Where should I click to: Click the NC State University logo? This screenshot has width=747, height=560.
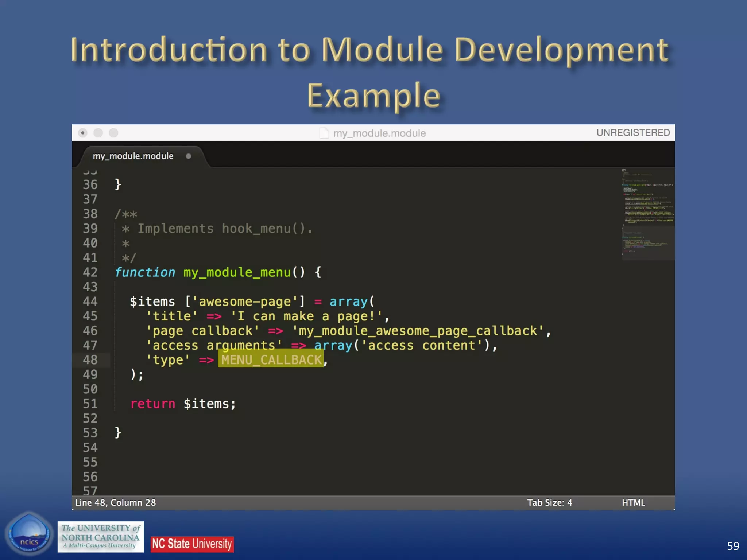click(192, 544)
